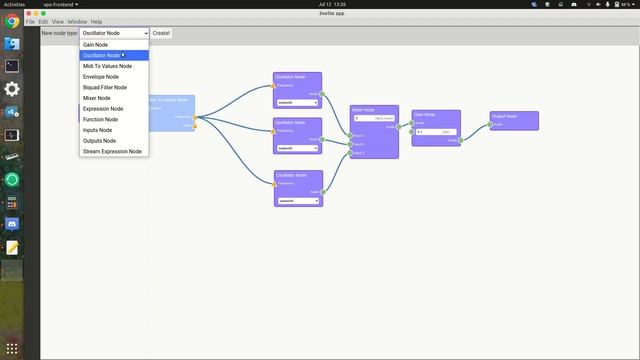Screen dimensions: 640x360
Task: Open Visual Studio Code from the dock
Action: (x=12, y=112)
